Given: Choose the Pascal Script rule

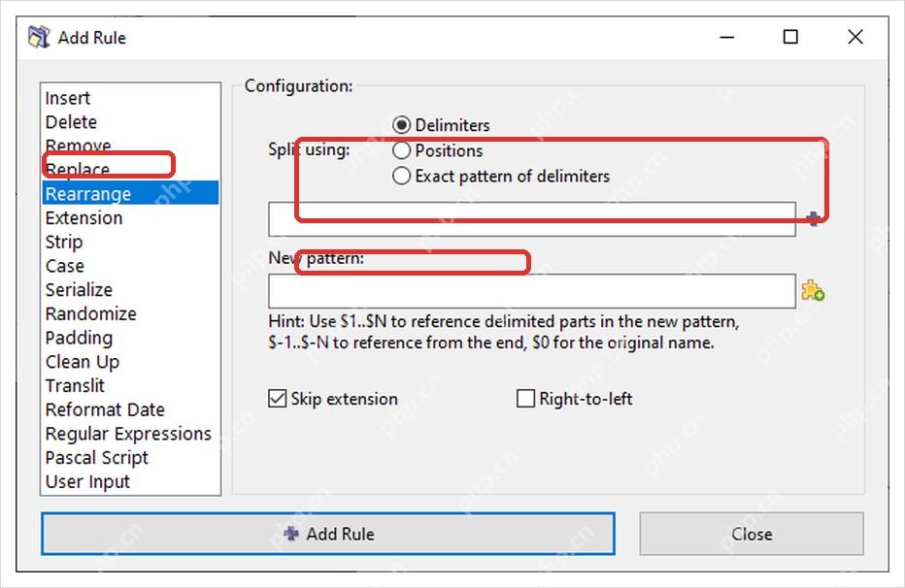Looking at the screenshot, I should point(130,458).
